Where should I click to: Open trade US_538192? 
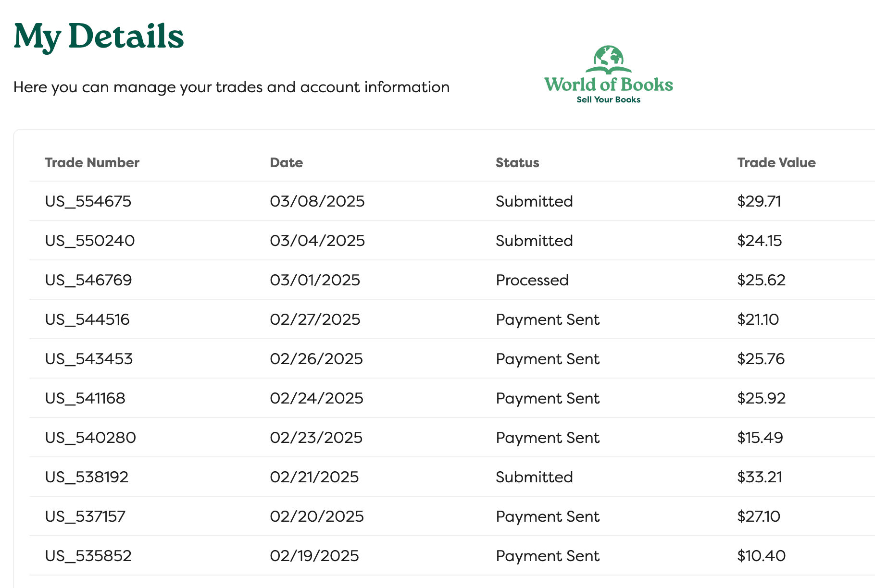tap(87, 477)
